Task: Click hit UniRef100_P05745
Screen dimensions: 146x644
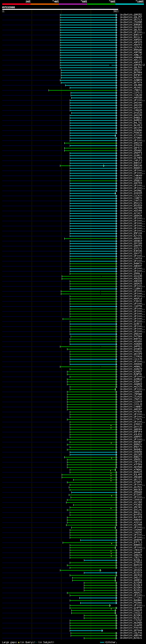Action: coord(131,628)
